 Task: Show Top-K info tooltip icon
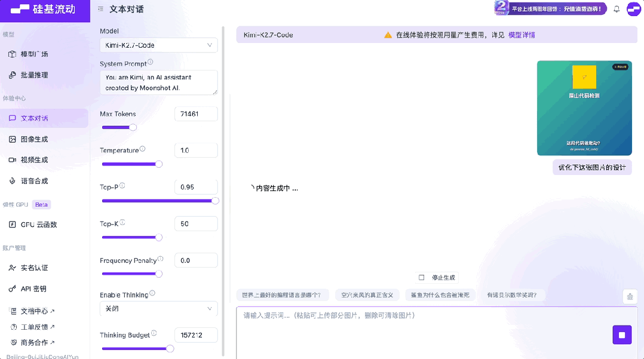pyautogui.click(x=122, y=222)
